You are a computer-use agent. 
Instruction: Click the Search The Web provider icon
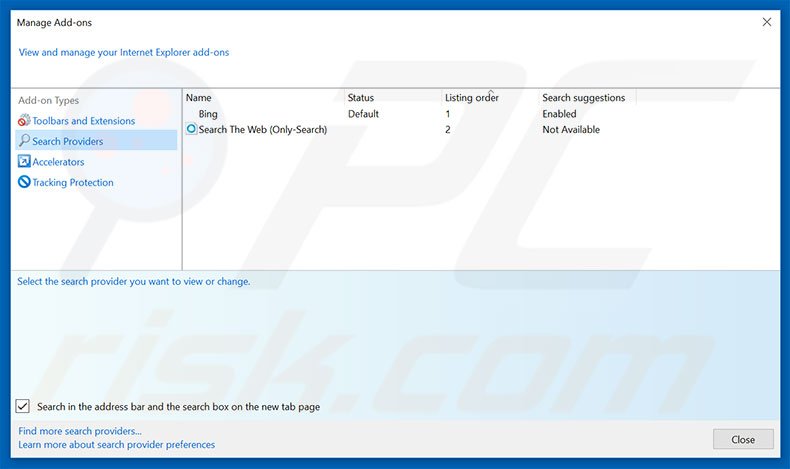coord(191,129)
